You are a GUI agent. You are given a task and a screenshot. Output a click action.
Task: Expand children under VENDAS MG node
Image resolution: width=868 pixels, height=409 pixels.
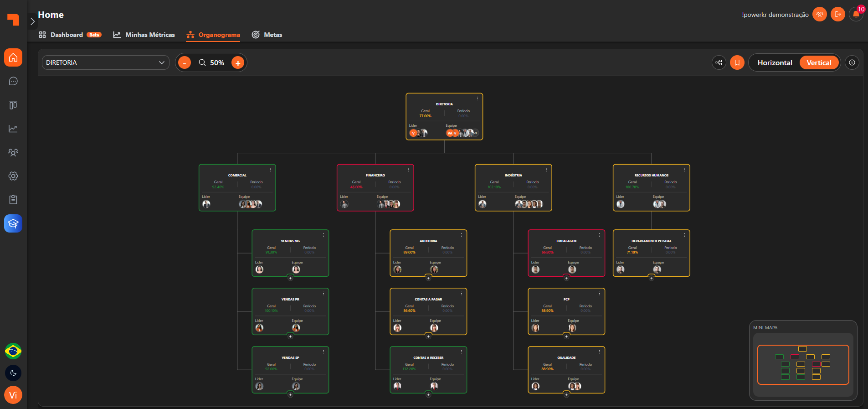pos(290,278)
